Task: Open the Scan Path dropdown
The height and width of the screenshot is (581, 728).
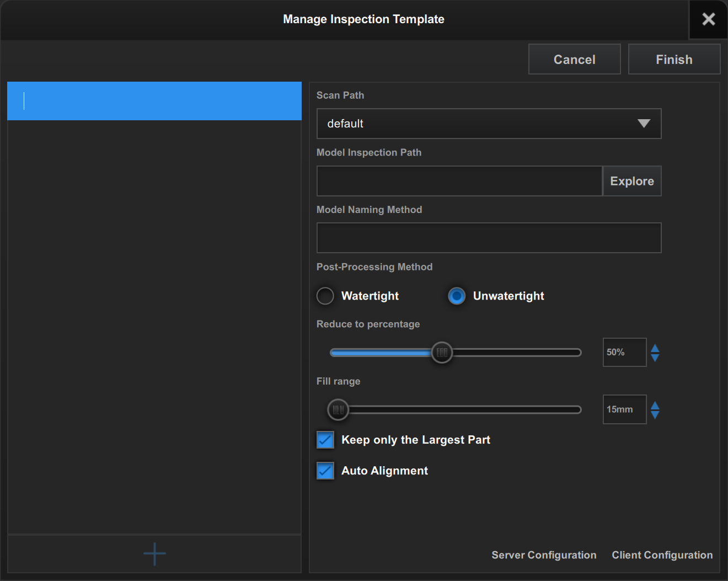Action: [x=488, y=124]
